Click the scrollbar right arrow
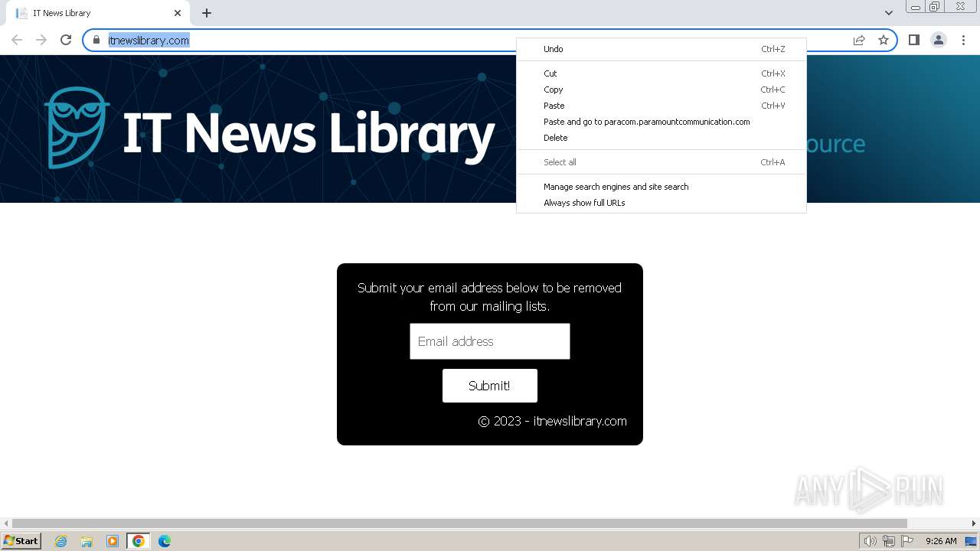The height and width of the screenshot is (551, 980). tap(975, 523)
